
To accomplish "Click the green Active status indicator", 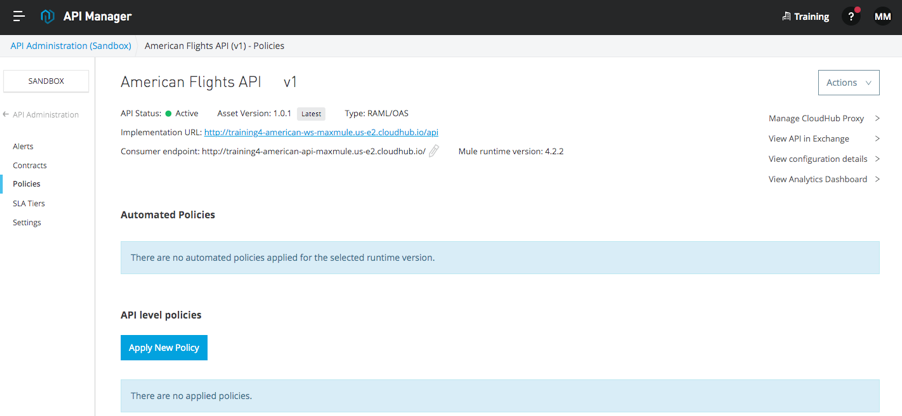I will pyautogui.click(x=169, y=113).
